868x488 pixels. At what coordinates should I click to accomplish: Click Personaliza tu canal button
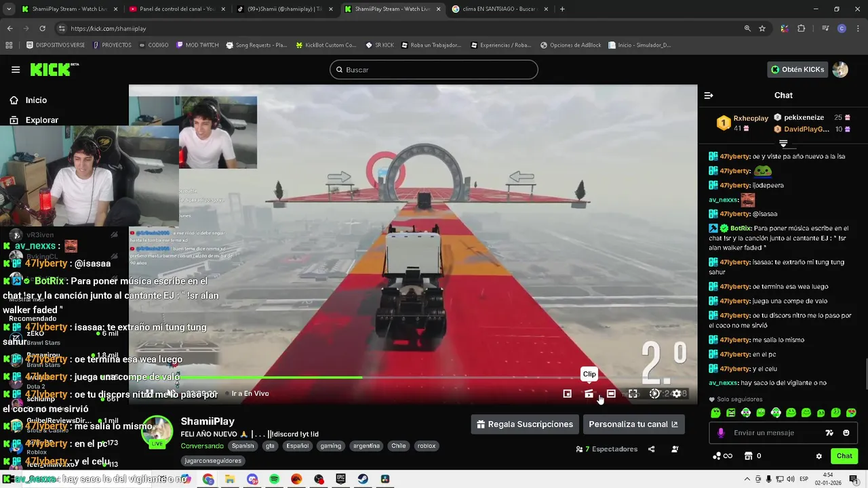click(633, 424)
